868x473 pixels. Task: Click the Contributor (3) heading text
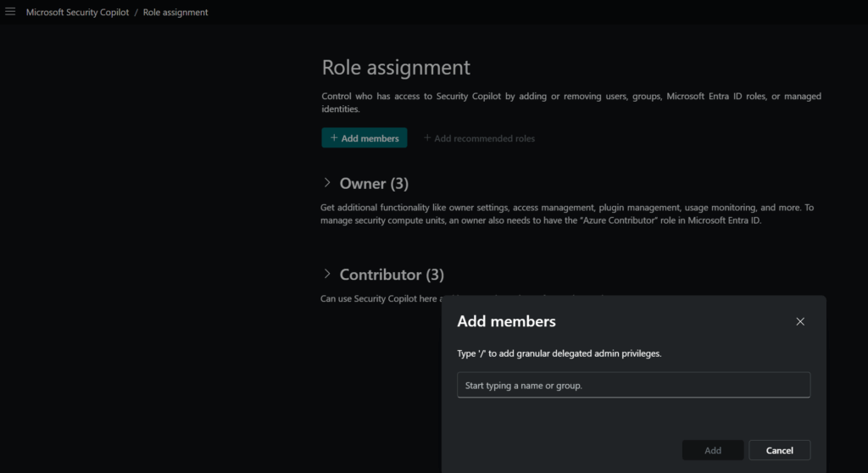[392, 274]
